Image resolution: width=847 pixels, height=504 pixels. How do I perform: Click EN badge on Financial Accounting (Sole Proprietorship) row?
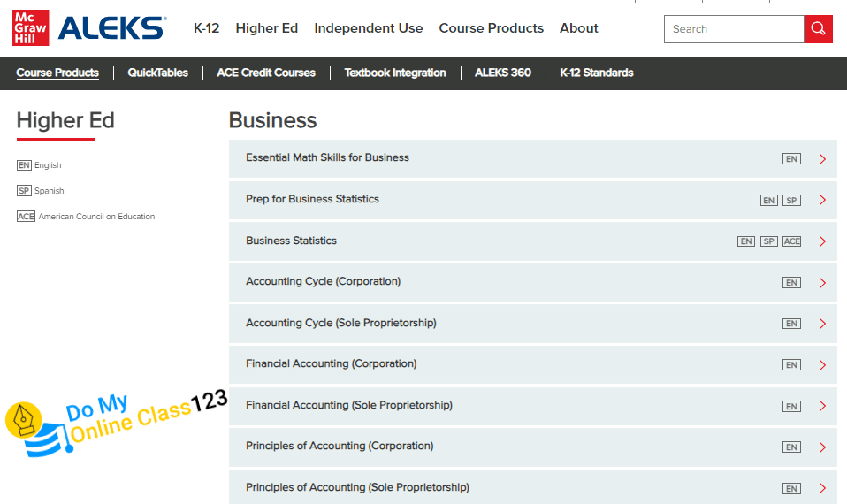pyautogui.click(x=791, y=406)
